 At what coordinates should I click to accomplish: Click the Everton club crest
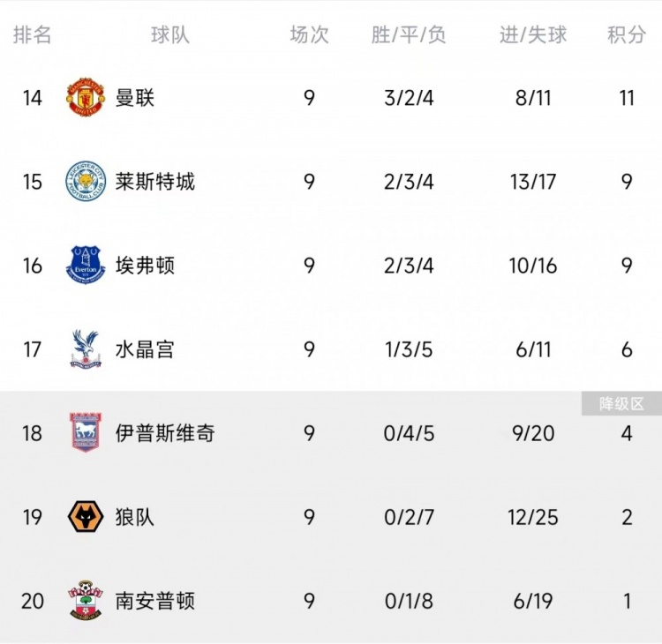click(x=86, y=265)
